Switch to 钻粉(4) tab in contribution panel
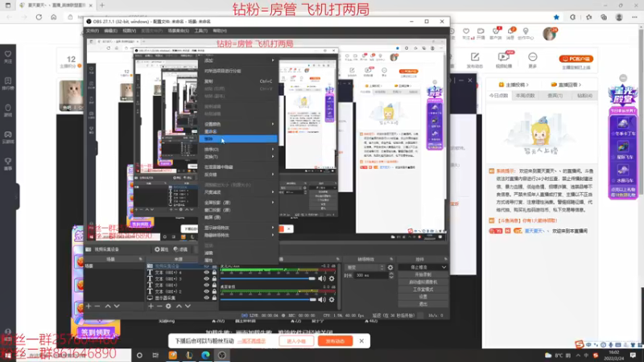Image resolution: width=644 pixels, height=362 pixels. pos(584,96)
